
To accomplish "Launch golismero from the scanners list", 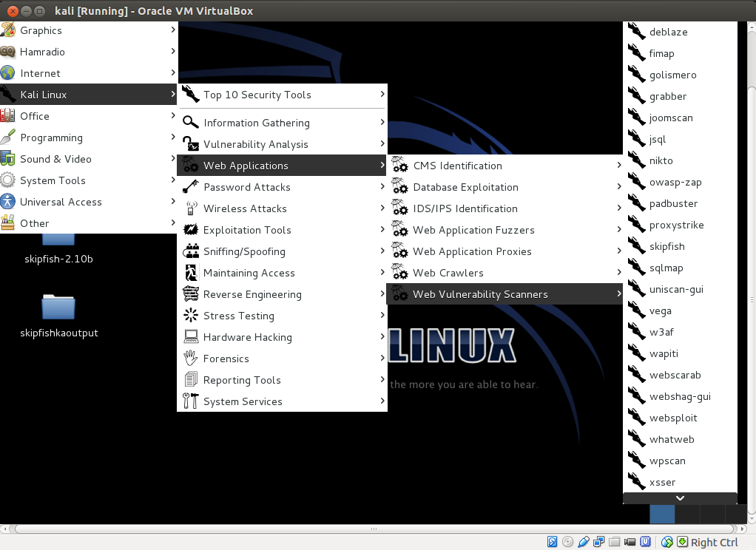I will point(680,75).
